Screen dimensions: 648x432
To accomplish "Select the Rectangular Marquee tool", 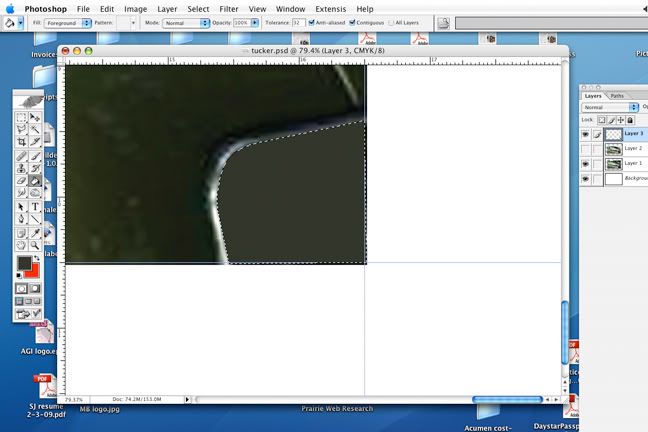I will pyautogui.click(x=21, y=118).
